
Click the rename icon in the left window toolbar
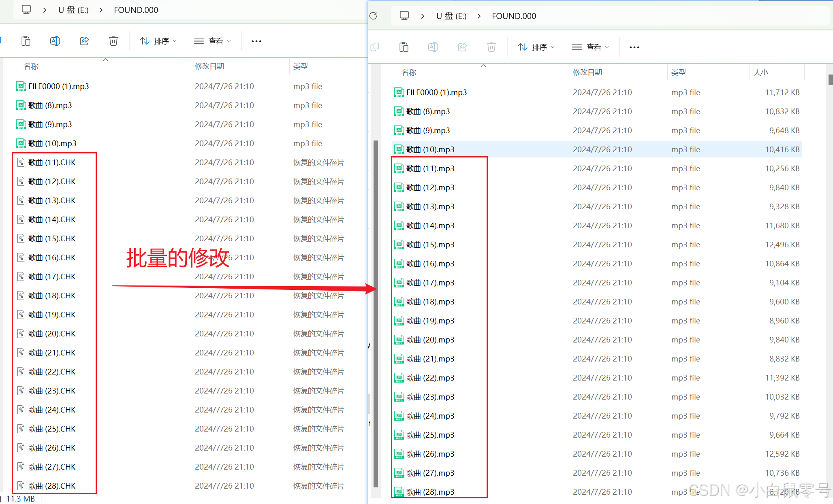[x=55, y=41]
